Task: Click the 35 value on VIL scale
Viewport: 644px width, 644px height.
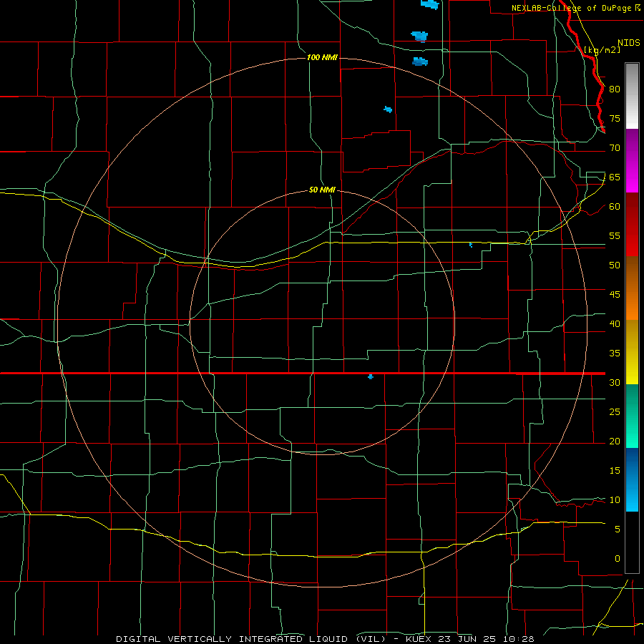Action: pos(615,353)
